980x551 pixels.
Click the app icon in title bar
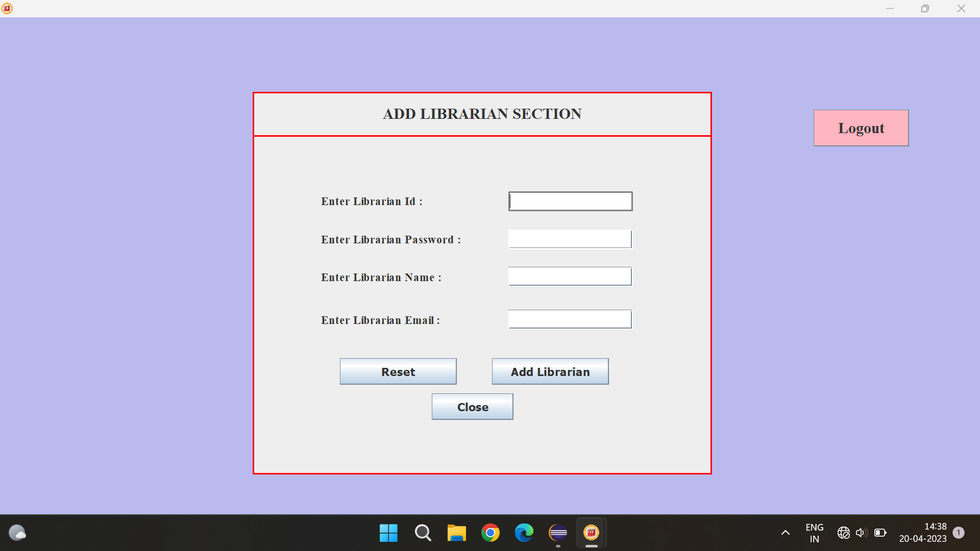[7, 8]
